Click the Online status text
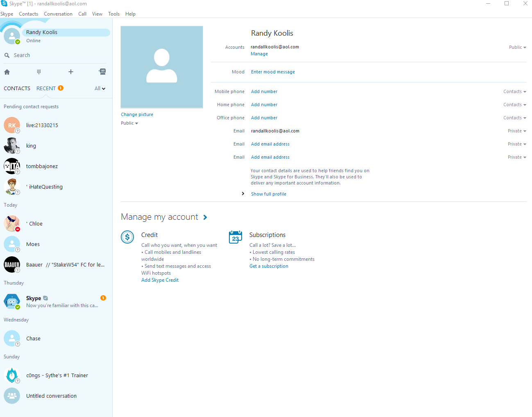 pyautogui.click(x=34, y=41)
